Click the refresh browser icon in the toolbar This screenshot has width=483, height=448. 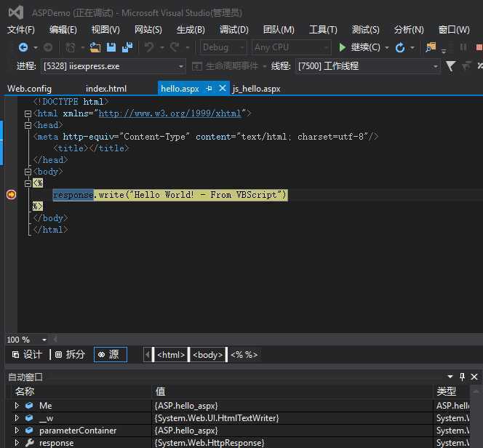399,47
